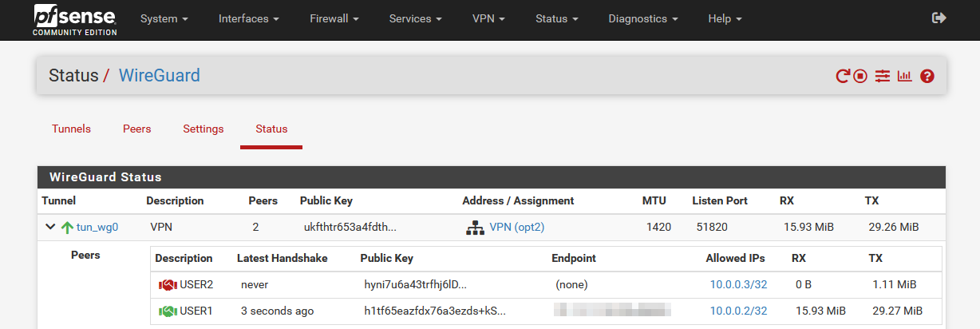Open the System dropdown menu
Screen dimensions: 980x329
coord(164,18)
